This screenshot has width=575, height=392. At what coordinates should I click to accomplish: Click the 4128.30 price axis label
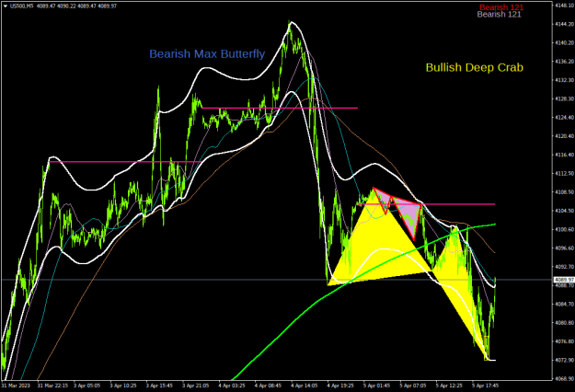pos(564,99)
